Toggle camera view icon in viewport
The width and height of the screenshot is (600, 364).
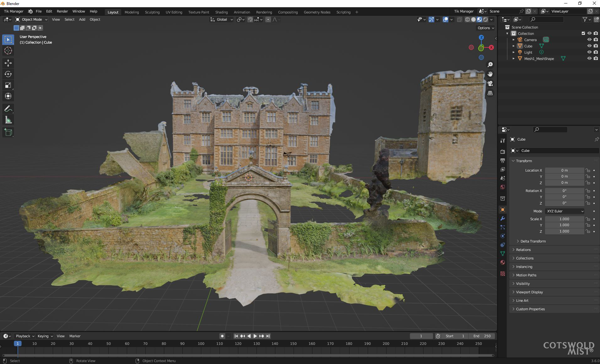[490, 83]
